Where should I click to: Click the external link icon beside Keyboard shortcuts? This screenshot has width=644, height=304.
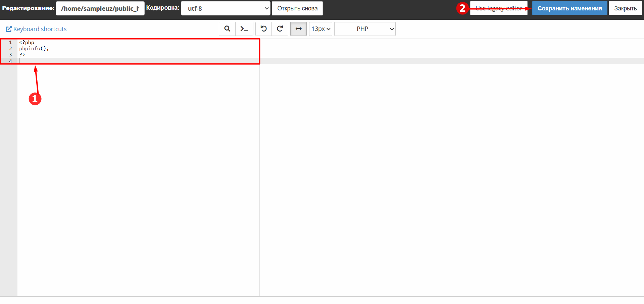coord(9,29)
